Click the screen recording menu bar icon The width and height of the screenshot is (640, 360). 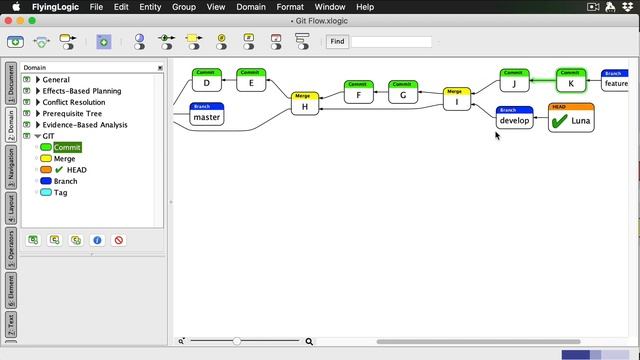pyautogui.click(x=593, y=7)
